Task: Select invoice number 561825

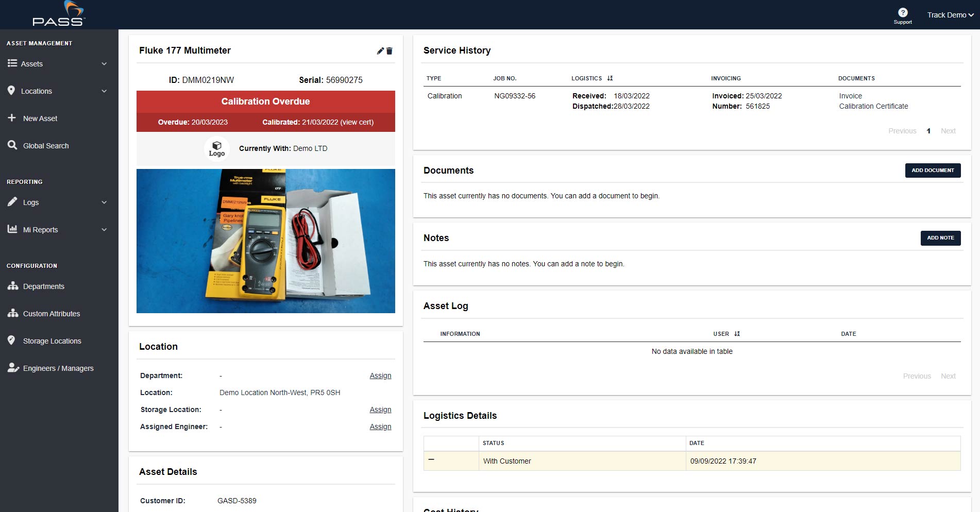Action: pos(758,106)
